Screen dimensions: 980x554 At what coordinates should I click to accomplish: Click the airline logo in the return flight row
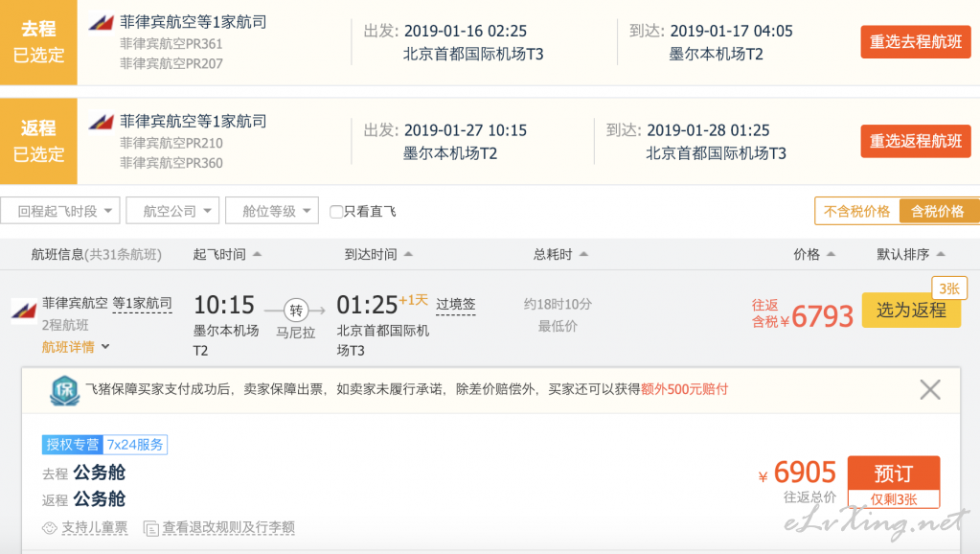point(101,122)
